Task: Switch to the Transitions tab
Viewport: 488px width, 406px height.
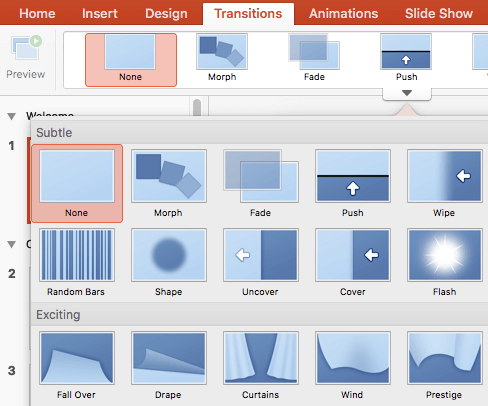Action: (248, 14)
